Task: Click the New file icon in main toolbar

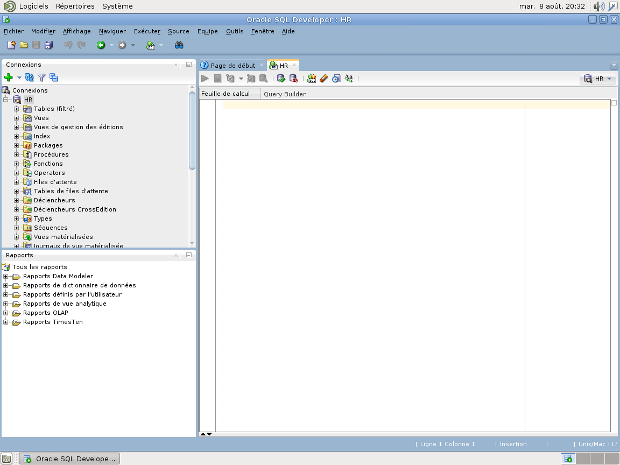Action: [11, 45]
